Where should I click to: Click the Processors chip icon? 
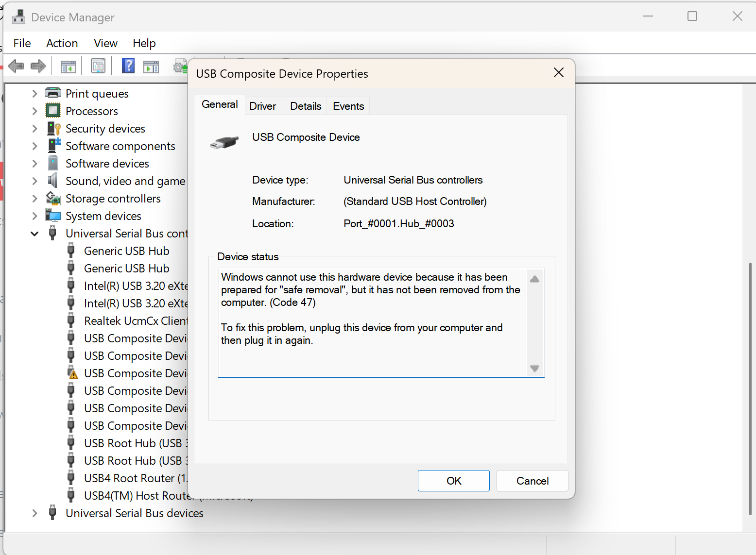[53, 111]
